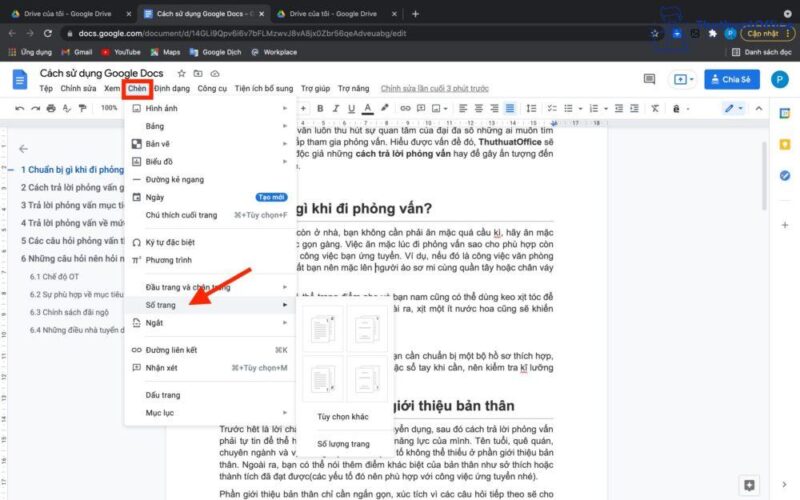The image size is (800, 500).
Task: Open the Tệp menu
Action: click(46, 88)
